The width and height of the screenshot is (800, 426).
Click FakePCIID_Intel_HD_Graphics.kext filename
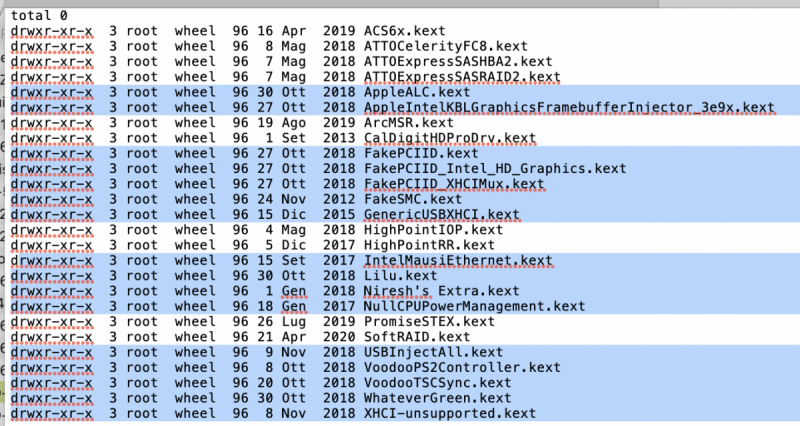click(x=494, y=169)
